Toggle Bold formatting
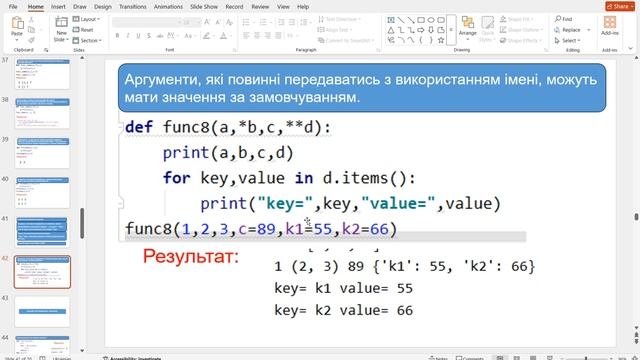This screenshot has height=360, width=640. (x=118, y=36)
